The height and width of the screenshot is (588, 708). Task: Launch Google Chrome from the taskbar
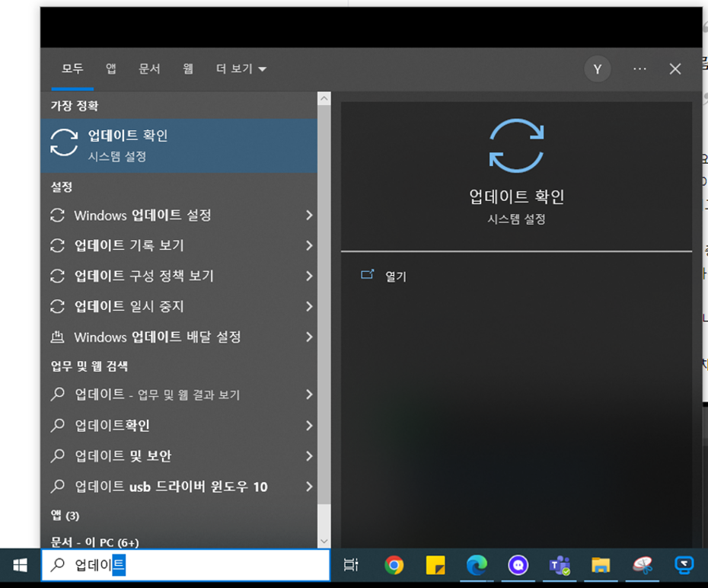pyautogui.click(x=394, y=565)
